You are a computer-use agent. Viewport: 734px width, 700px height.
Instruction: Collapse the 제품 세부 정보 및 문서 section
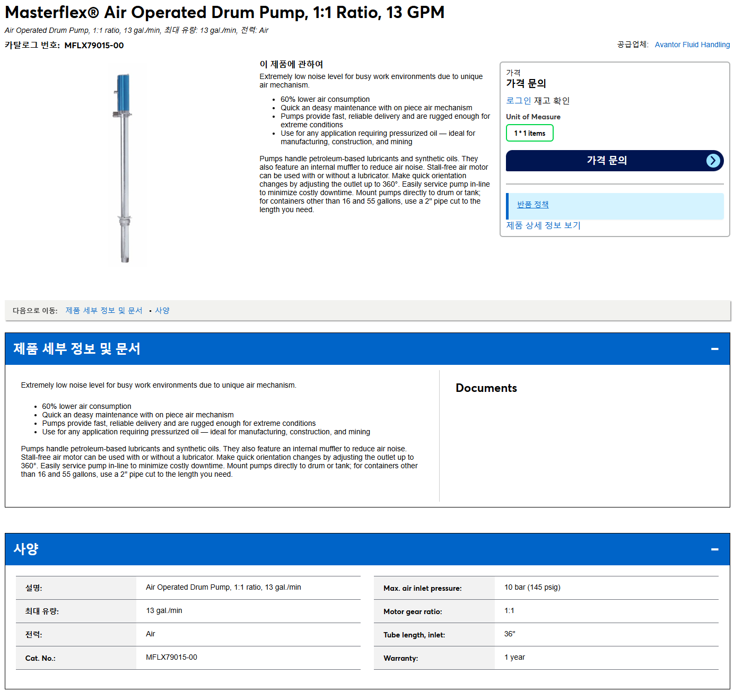pyautogui.click(x=714, y=349)
